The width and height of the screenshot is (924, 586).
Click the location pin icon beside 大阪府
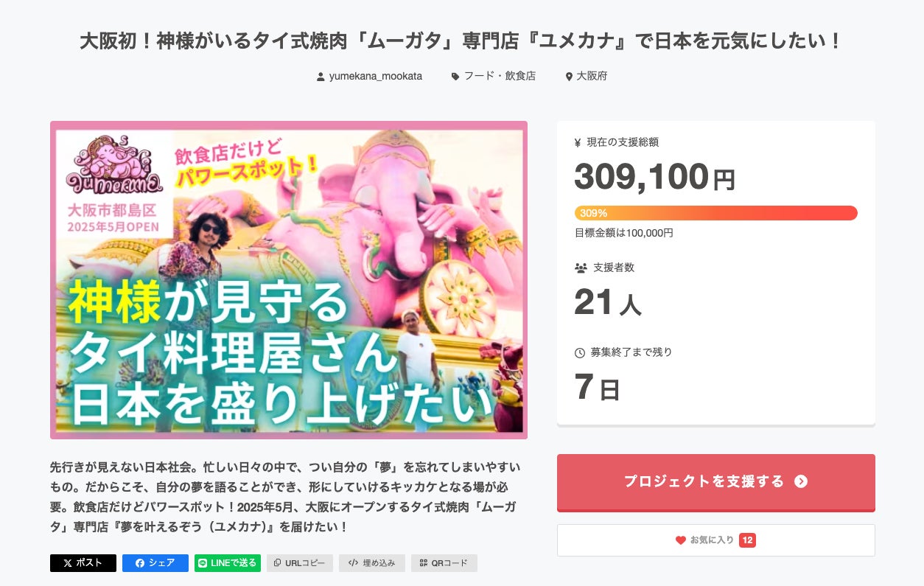coord(569,77)
